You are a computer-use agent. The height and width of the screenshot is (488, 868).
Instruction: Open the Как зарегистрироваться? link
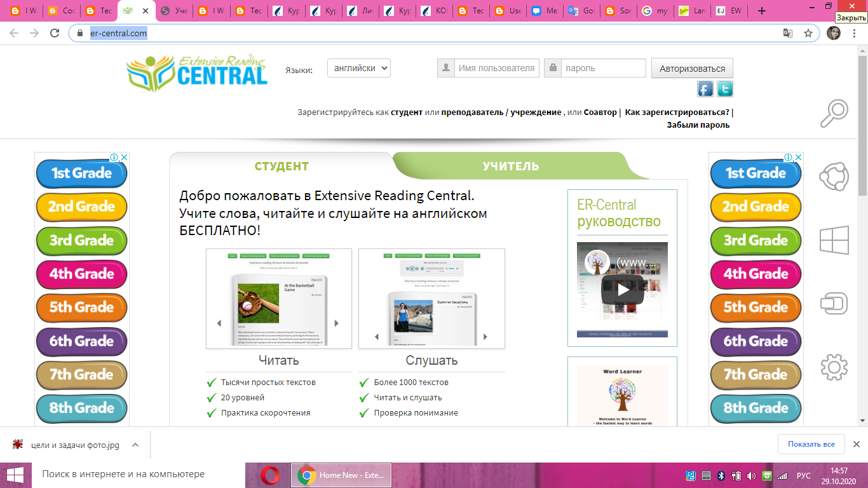click(x=677, y=112)
